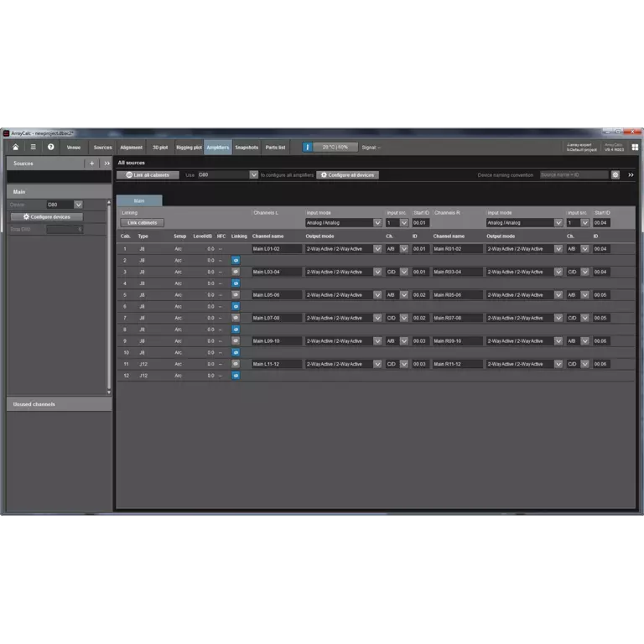Click Link all cabinets button

click(x=148, y=175)
